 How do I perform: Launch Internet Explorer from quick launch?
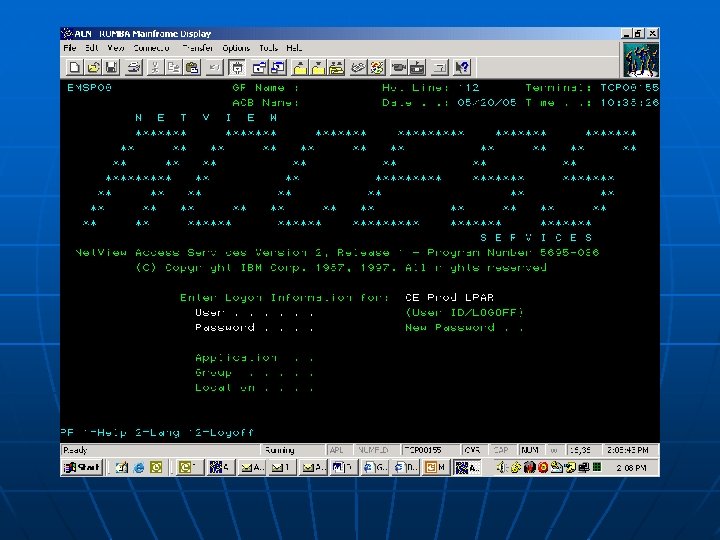(x=139, y=467)
